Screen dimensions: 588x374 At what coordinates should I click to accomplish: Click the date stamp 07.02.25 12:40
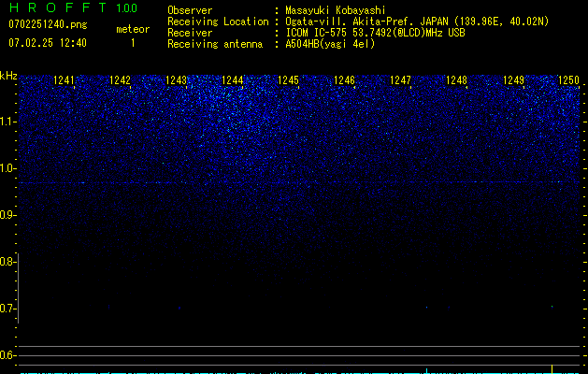click(x=48, y=43)
